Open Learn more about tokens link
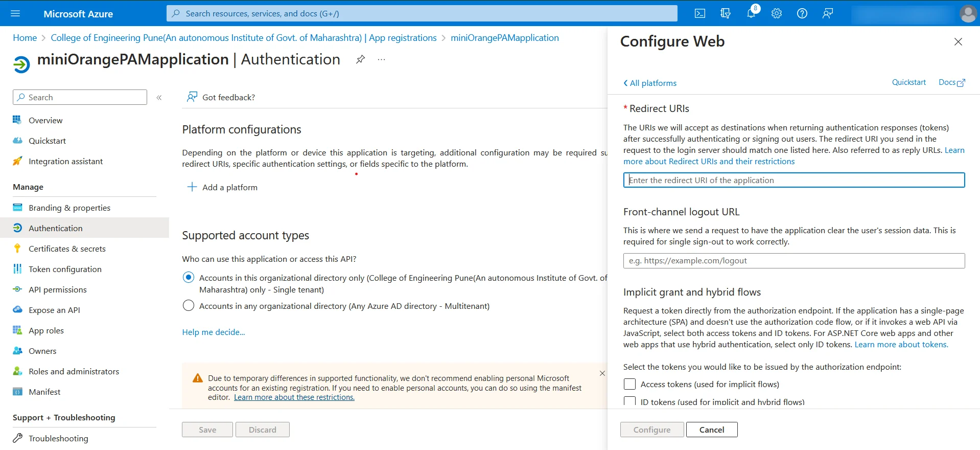This screenshot has height=450, width=980. tap(901, 345)
